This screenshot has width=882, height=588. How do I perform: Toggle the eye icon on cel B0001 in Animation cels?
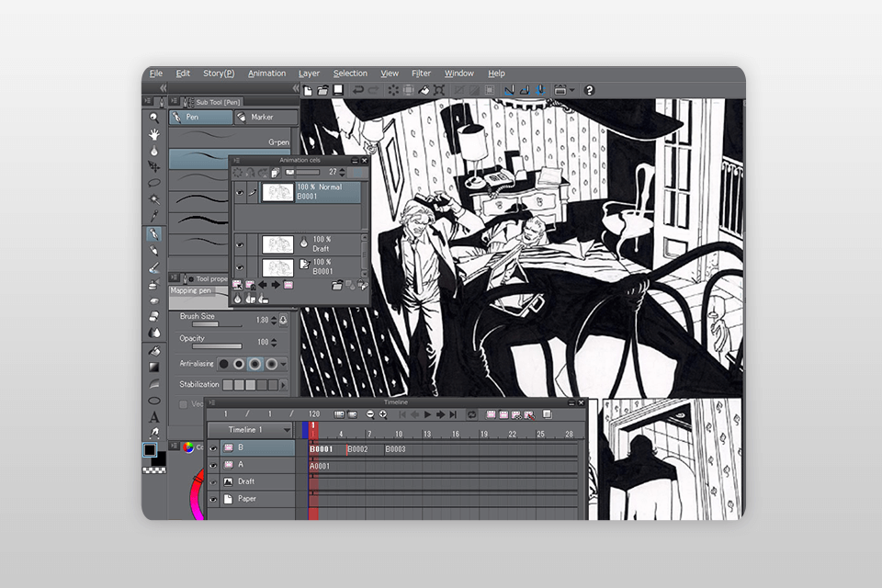[239, 192]
